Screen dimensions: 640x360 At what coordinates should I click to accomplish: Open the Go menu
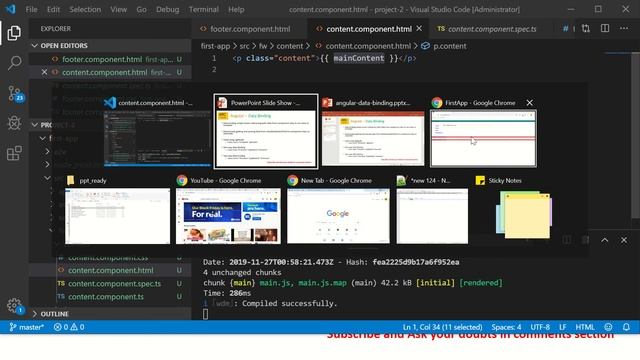click(x=141, y=9)
